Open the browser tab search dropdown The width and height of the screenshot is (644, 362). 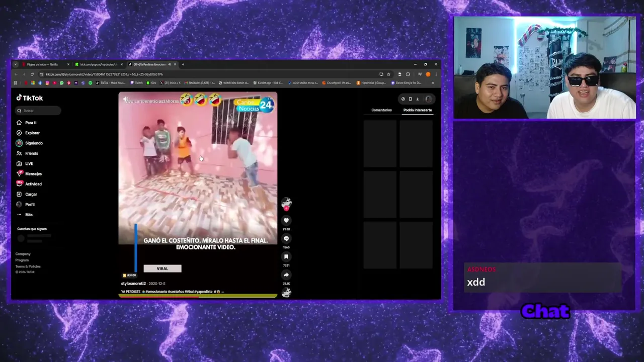15,64
